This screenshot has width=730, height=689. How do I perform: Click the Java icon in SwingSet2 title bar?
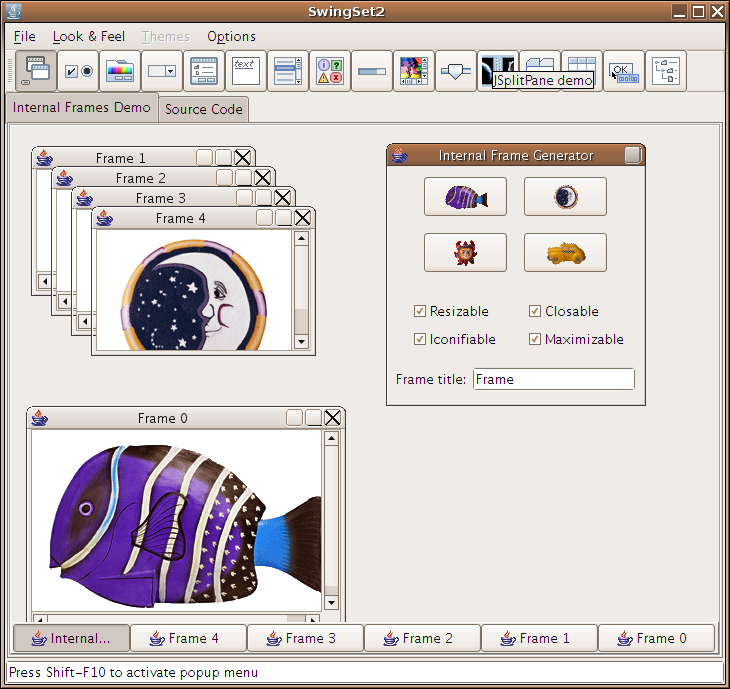14,11
